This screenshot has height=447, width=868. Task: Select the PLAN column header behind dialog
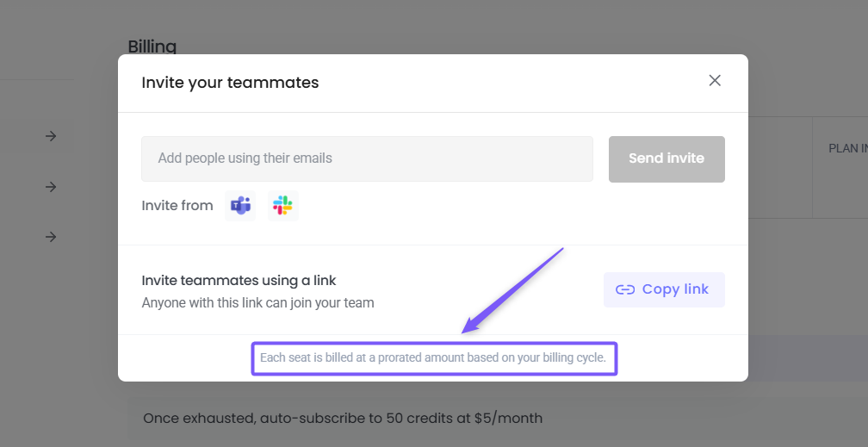point(846,148)
